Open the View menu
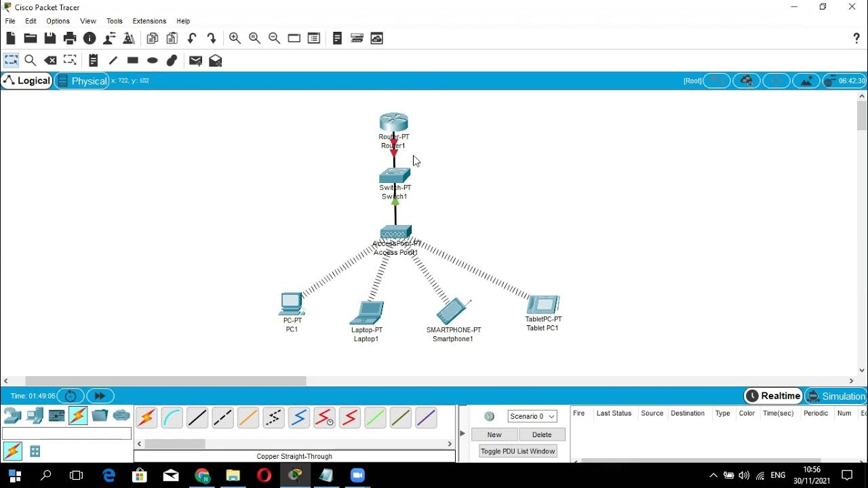The width and height of the screenshot is (868, 488). [x=88, y=21]
